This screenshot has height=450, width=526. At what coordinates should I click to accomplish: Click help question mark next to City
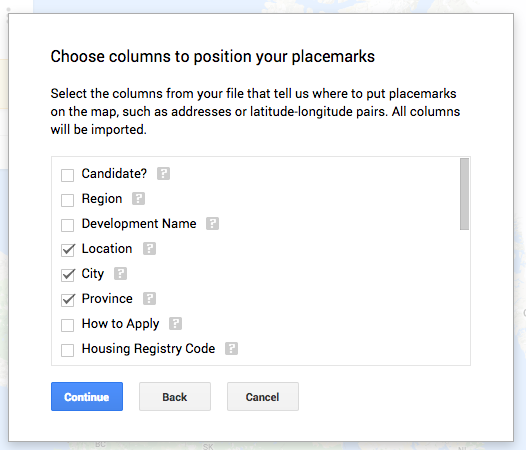[x=120, y=273]
